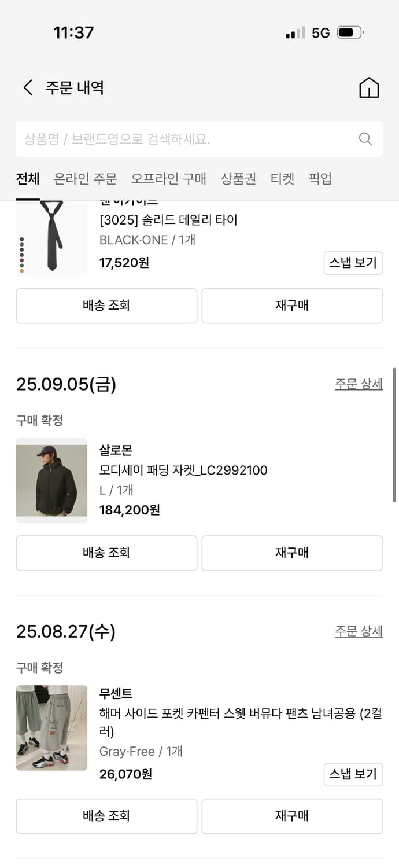
Task: Open 스냅 보기 for the Musent bermuda pants
Action: 353,774
